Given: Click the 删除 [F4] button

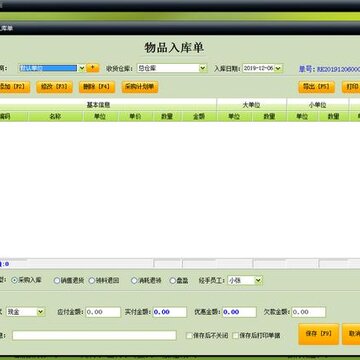Looking at the screenshot, I should (97, 87).
